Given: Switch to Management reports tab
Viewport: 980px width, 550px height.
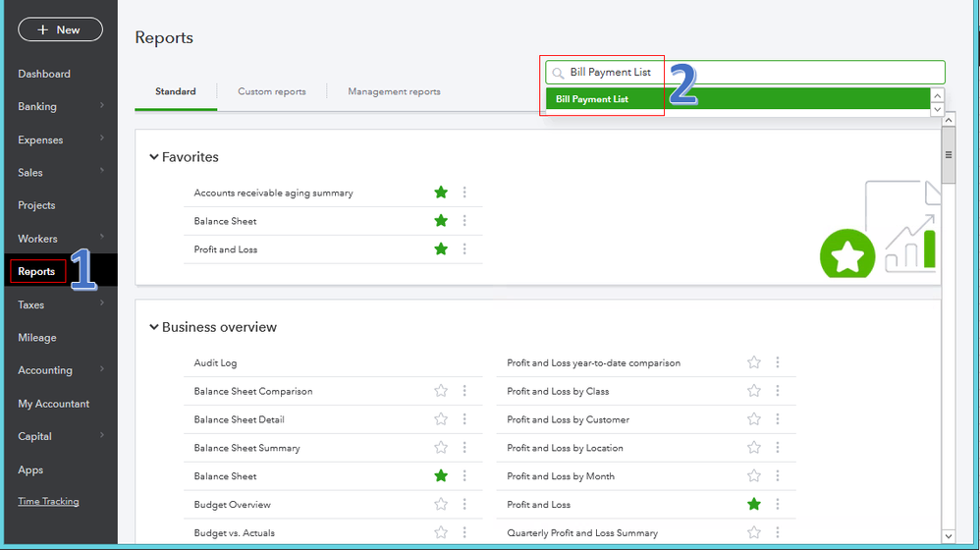Looking at the screenshot, I should tap(394, 91).
